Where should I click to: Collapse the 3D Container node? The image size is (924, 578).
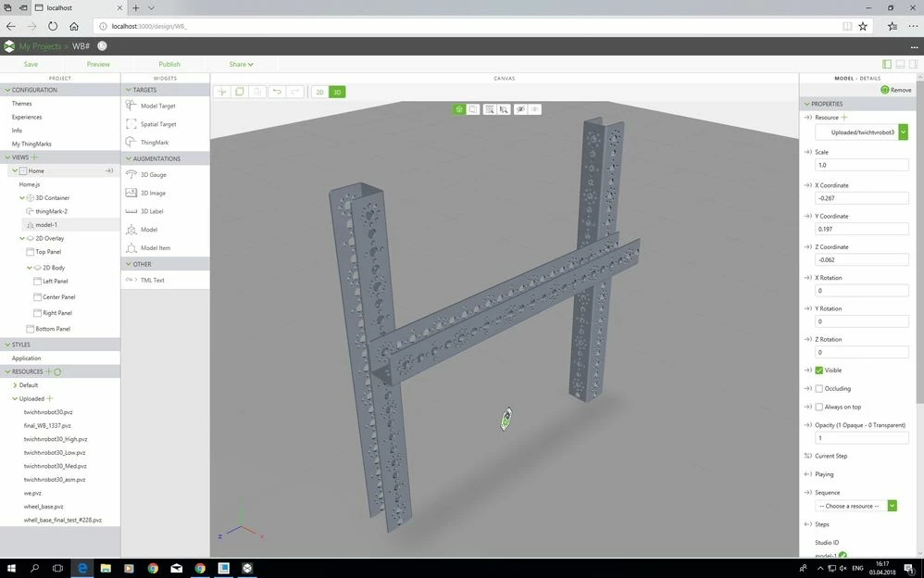22,198
